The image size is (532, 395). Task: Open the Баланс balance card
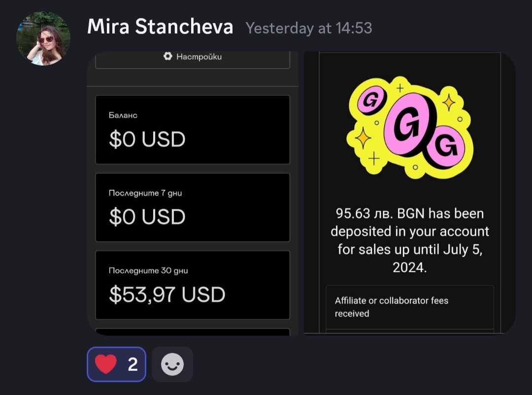pos(193,129)
